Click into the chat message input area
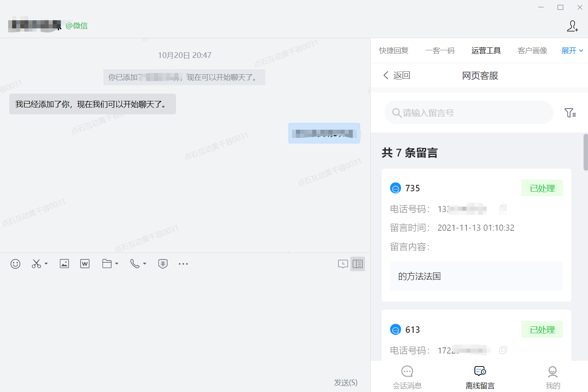 pyautogui.click(x=185, y=324)
